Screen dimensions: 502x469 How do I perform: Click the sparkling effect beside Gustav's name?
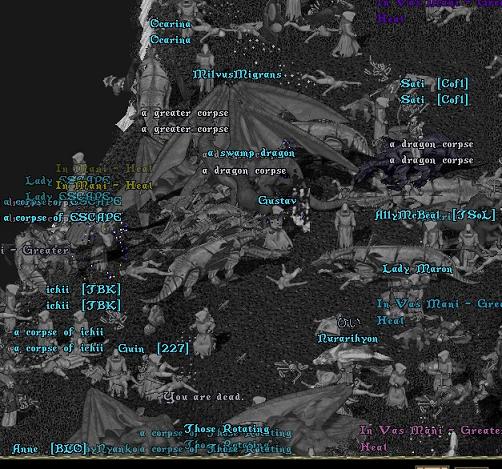click(x=302, y=209)
